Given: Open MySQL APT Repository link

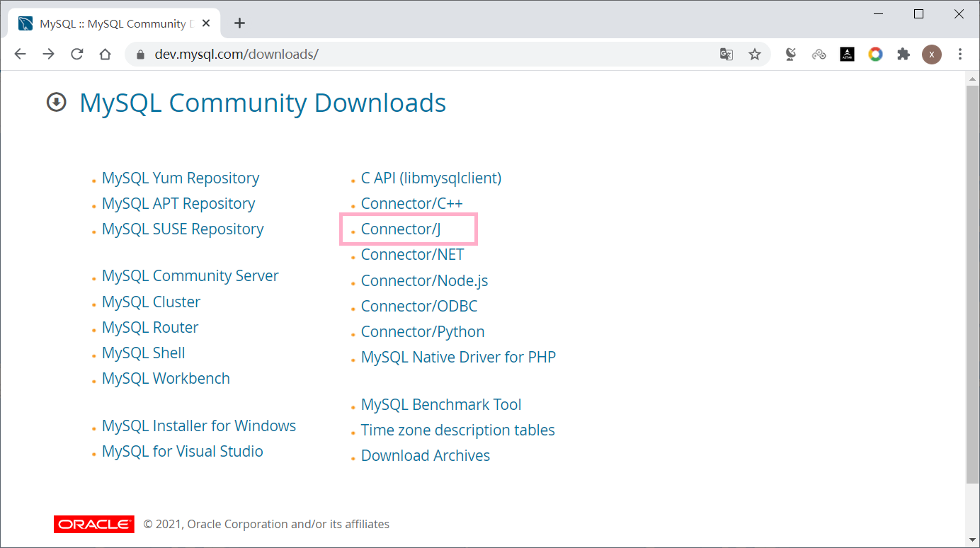Looking at the screenshot, I should [x=178, y=203].
